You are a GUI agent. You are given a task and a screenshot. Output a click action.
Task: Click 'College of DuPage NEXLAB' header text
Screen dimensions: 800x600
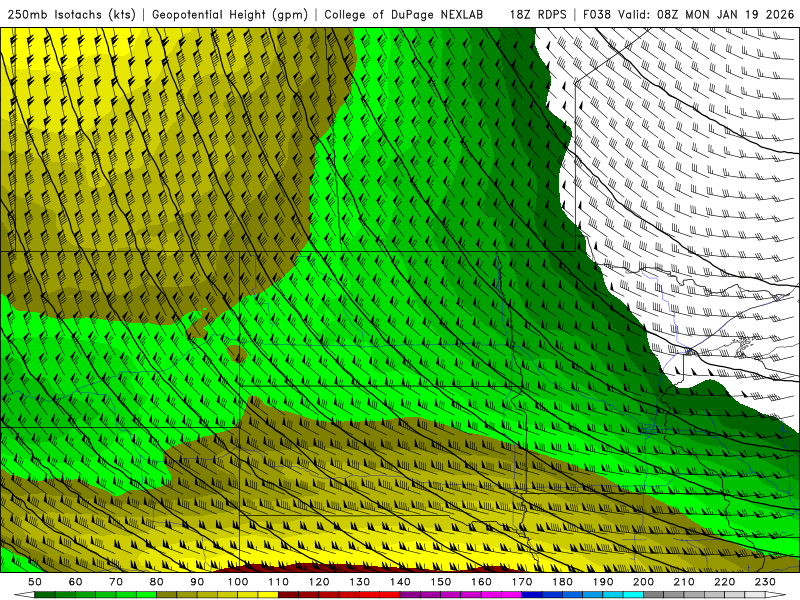coord(404,14)
